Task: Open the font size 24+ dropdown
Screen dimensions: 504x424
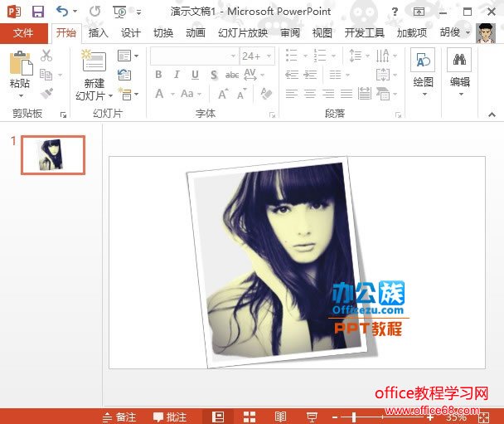Action: click(x=269, y=56)
